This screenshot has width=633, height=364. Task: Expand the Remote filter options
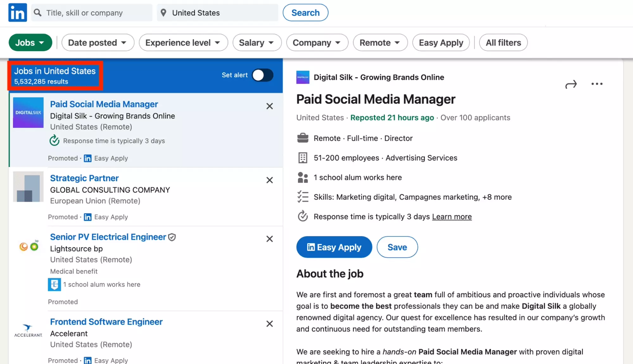pyautogui.click(x=380, y=42)
